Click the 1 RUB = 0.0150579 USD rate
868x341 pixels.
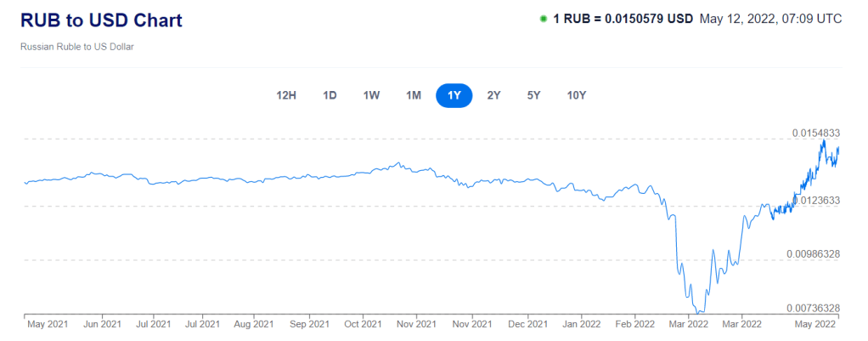click(x=623, y=19)
